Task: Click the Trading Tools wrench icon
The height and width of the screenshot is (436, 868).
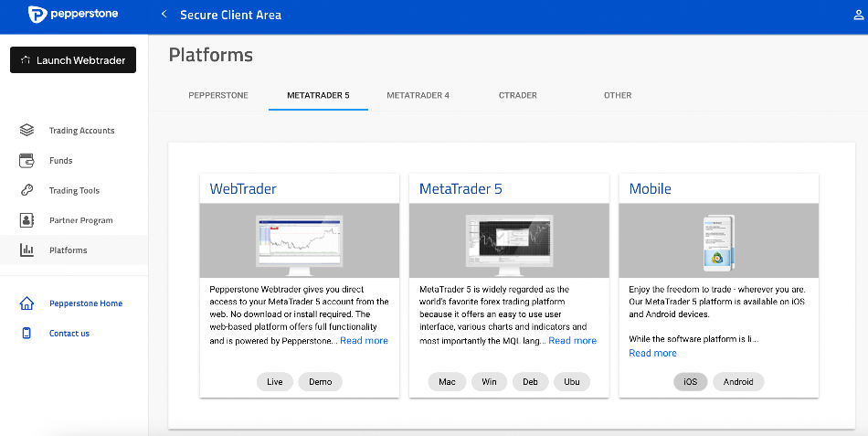Action: (x=26, y=190)
